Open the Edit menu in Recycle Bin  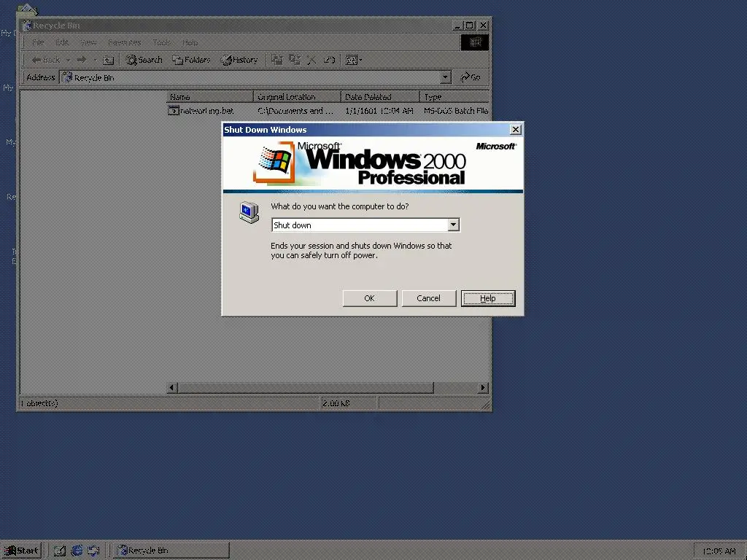tap(62, 42)
